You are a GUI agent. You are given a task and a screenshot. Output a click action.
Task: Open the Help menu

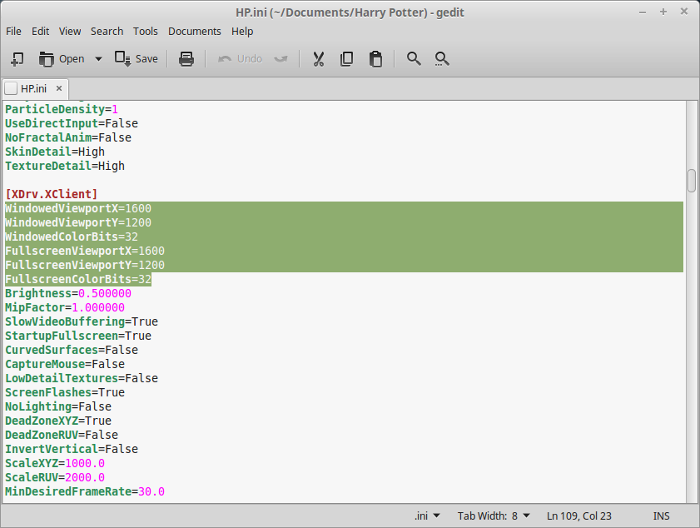(242, 31)
